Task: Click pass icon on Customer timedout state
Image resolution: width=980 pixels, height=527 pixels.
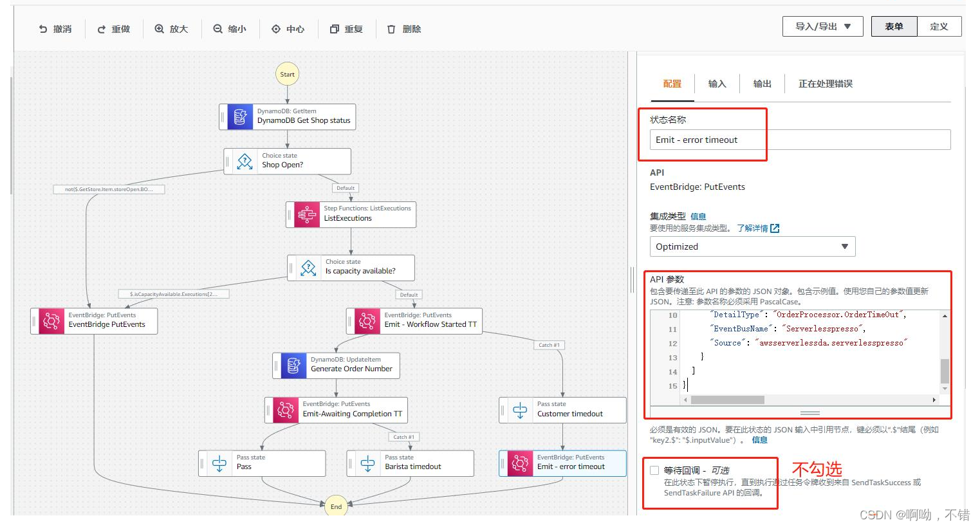Action: pyautogui.click(x=520, y=410)
